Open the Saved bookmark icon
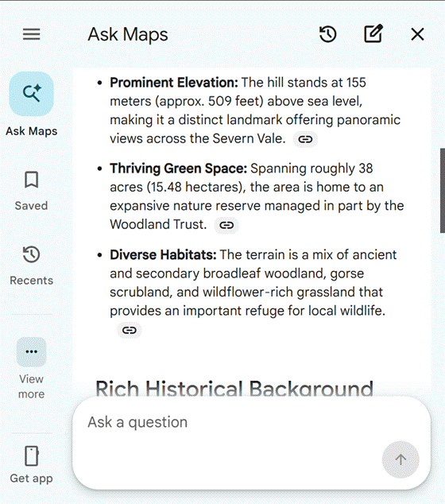The height and width of the screenshot is (504, 445). coord(32,180)
